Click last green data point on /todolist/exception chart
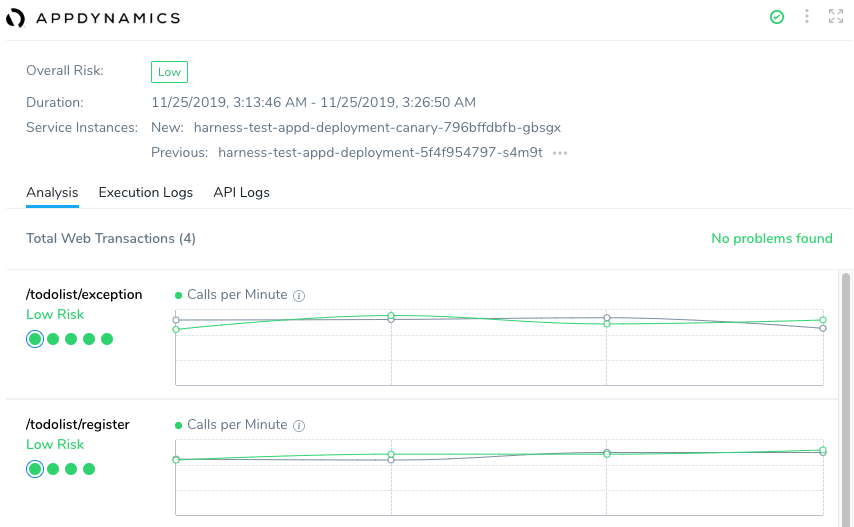Viewport: 854px width, 527px height. (823, 320)
